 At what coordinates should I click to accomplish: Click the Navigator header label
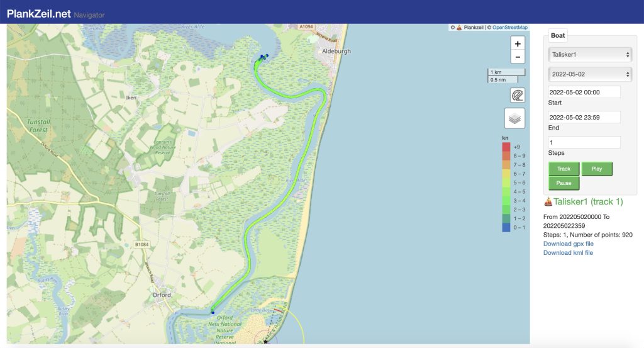(89, 15)
